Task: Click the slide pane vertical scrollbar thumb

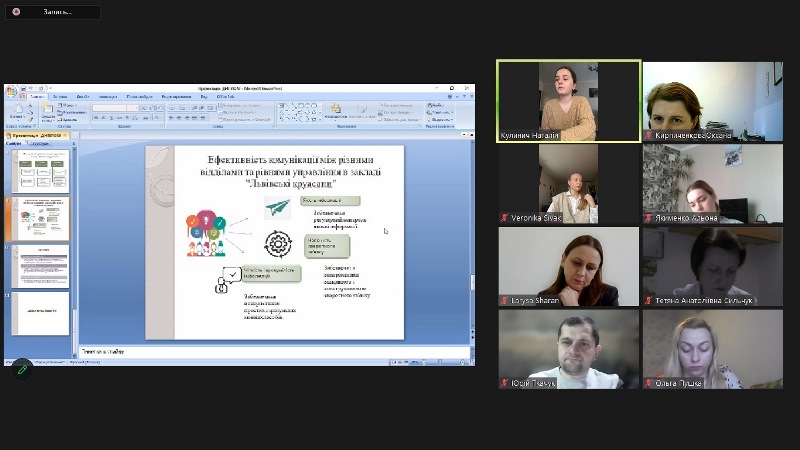Action: coord(472,282)
